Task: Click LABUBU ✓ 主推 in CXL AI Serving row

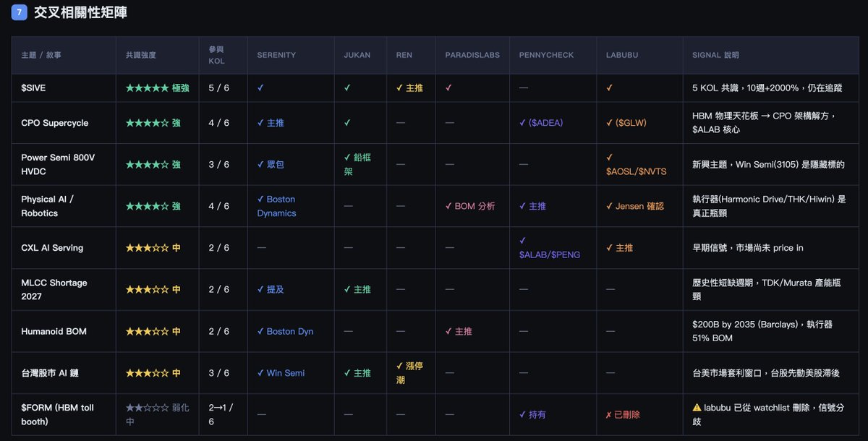Action: [619, 248]
